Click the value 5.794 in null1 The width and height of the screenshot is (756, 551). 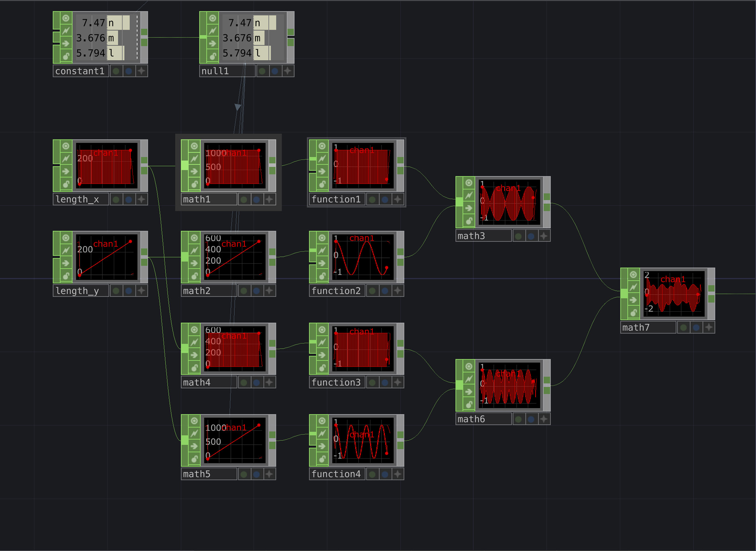237,53
